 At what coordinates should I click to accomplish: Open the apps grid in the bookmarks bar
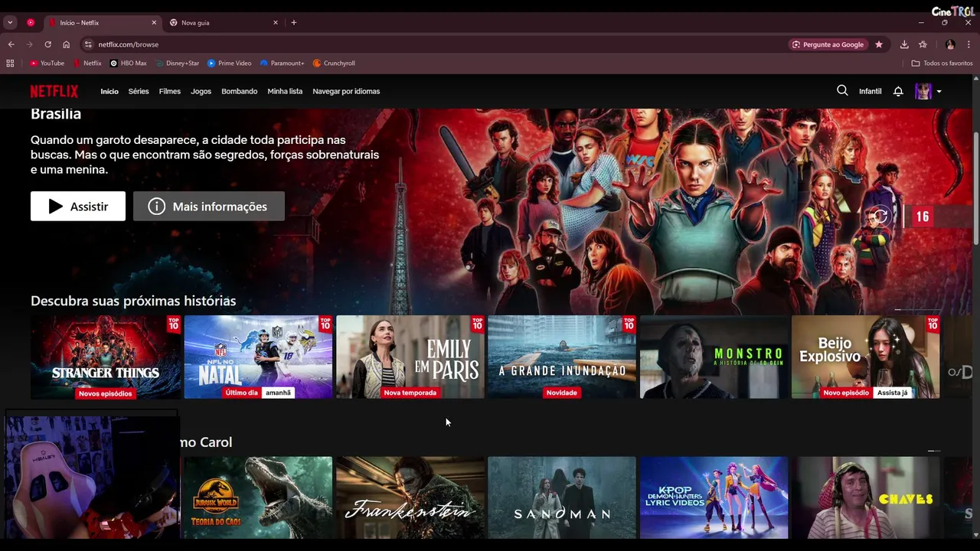click(11, 63)
